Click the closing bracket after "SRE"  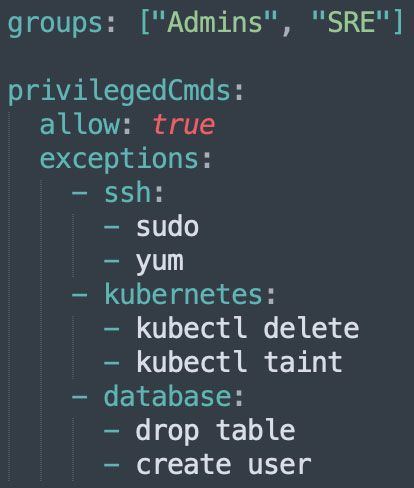point(398,22)
